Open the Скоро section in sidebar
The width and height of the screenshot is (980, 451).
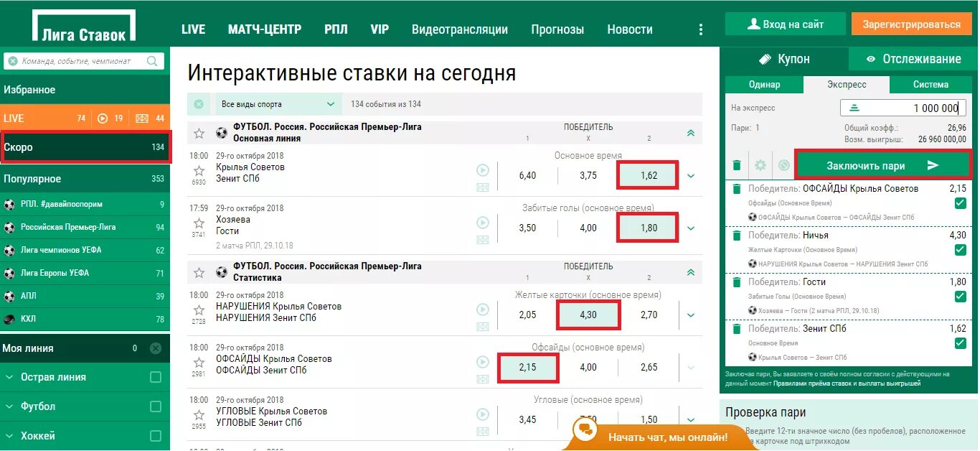click(85, 147)
